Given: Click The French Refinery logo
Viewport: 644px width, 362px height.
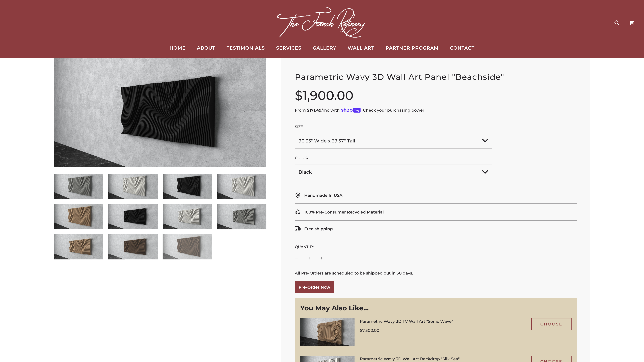Looking at the screenshot, I should coord(321,22).
